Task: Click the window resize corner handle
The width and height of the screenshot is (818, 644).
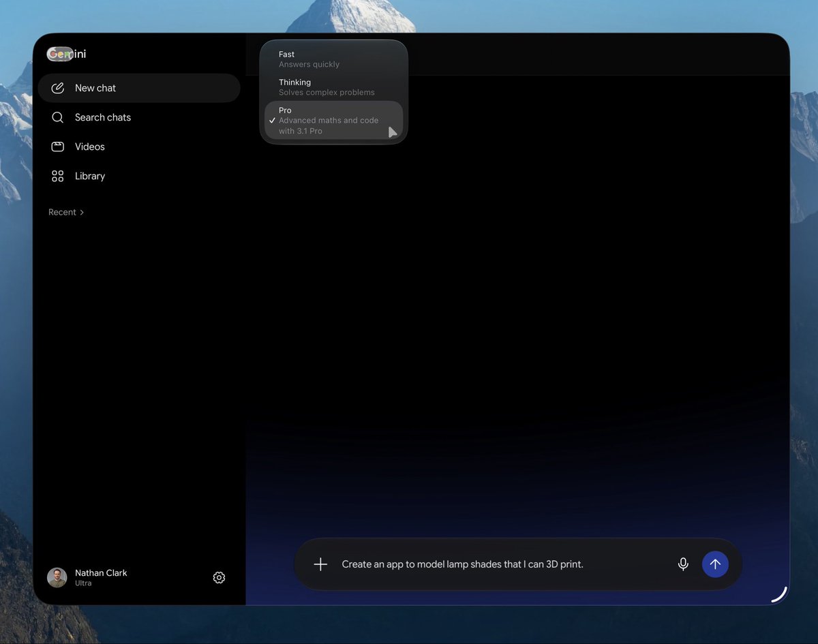Action: (x=779, y=594)
